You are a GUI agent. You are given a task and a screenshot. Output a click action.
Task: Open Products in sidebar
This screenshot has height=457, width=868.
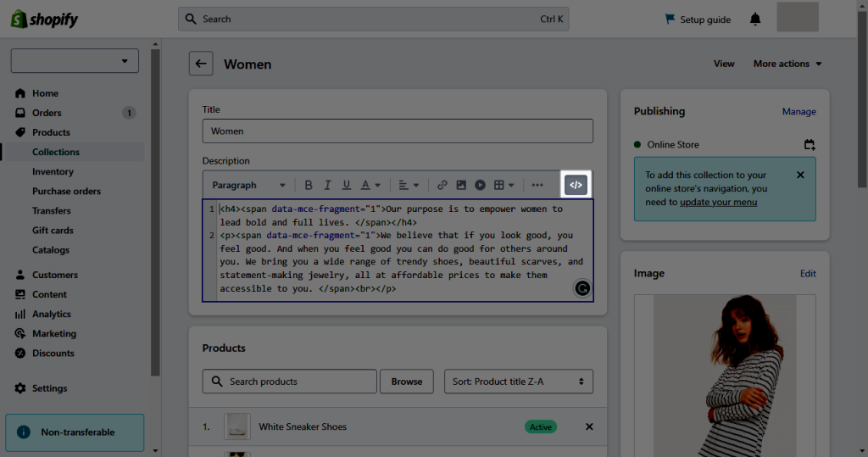pyautogui.click(x=51, y=132)
